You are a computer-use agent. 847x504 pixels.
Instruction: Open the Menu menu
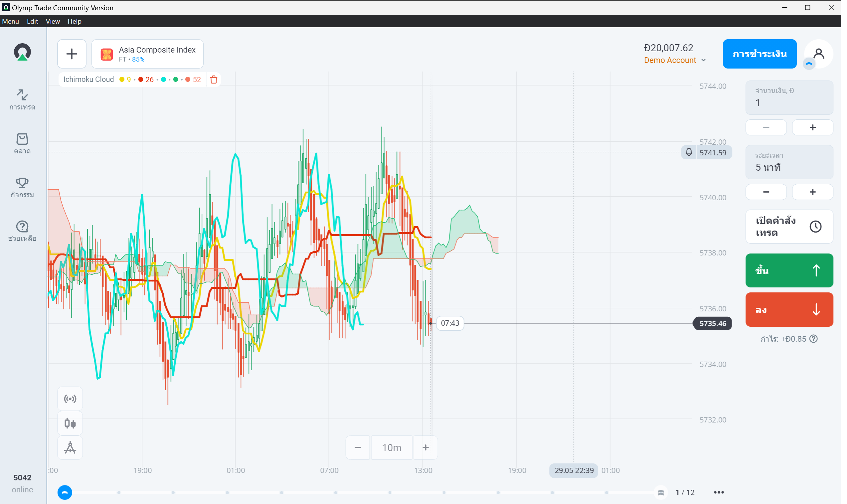pos(11,21)
